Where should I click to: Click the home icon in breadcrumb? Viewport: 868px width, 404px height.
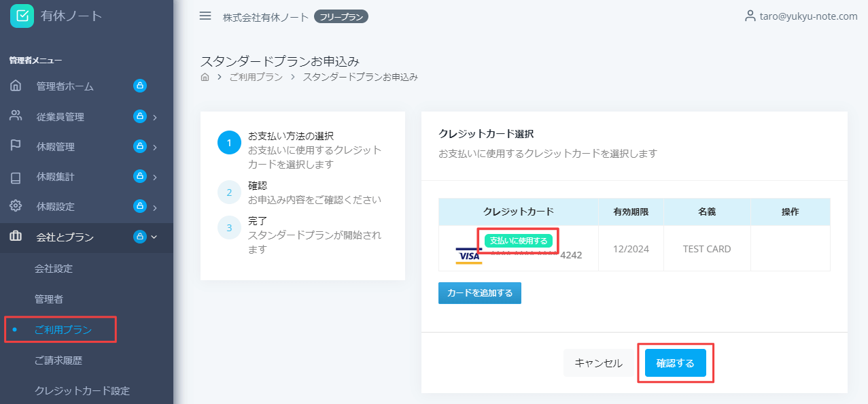pos(205,77)
